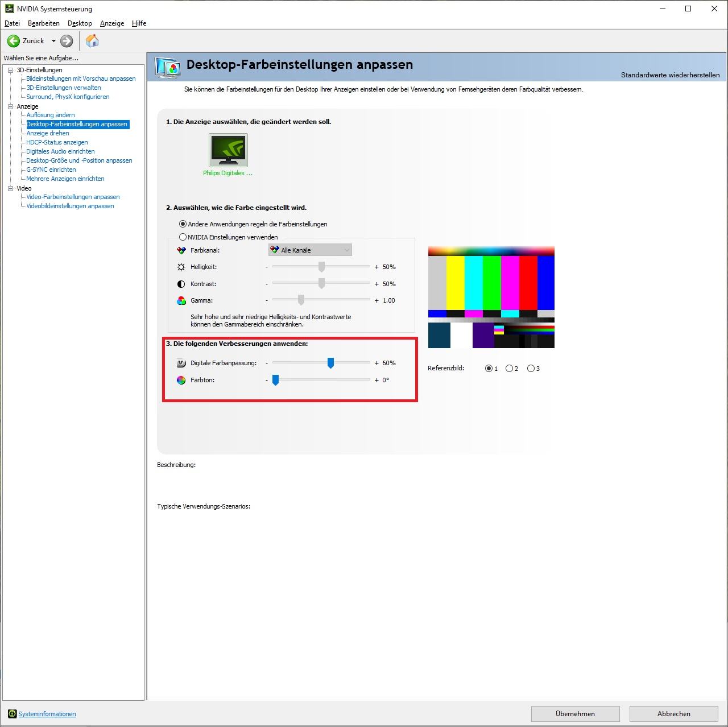The width and height of the screenshot is (728, 727).
Task: Open the Anzeige menu
Action: [112, 23]
